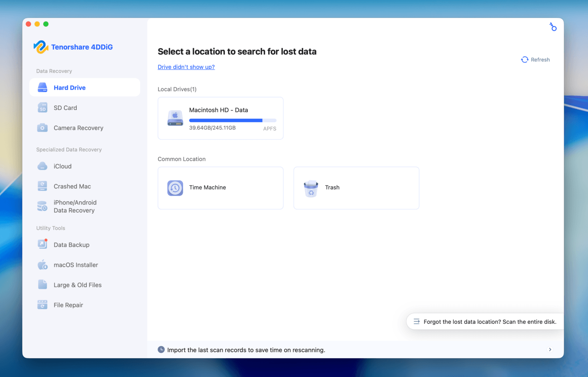Select the macOS Installer icon
This screenshot has height=377, width=588.
pos(42,264)
